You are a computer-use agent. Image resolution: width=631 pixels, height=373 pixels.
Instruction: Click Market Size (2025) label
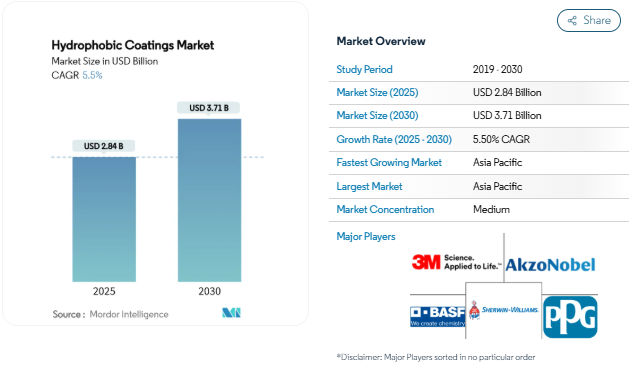pos(377,92)
